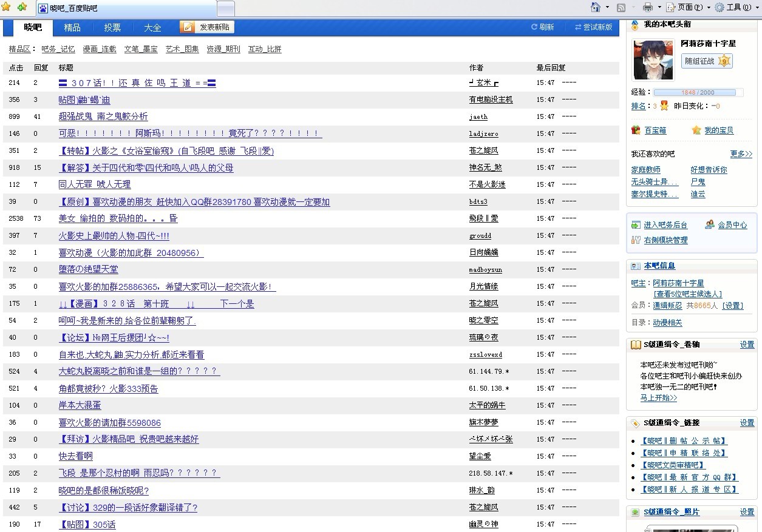The image size is (762, 532).
Task: Click the 会员中心 people icon
Action: (x=709, y=225)
